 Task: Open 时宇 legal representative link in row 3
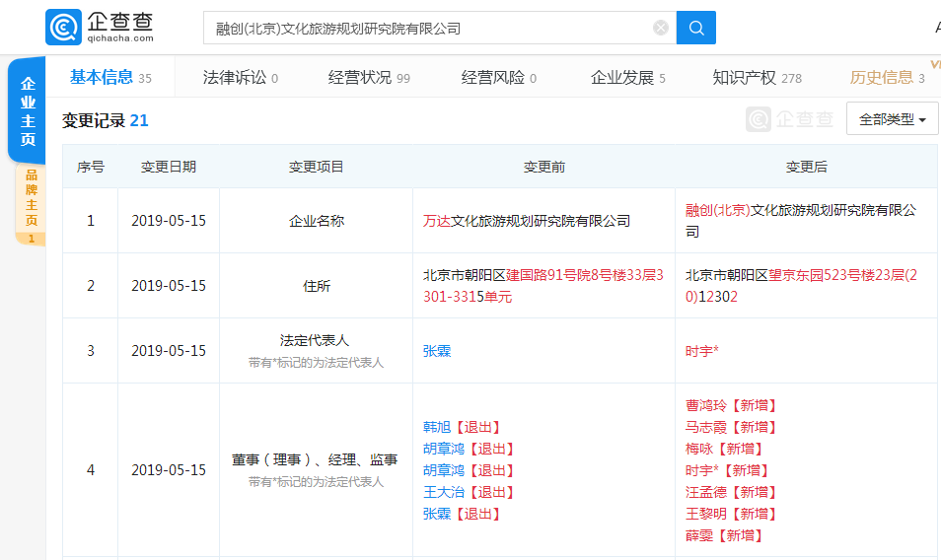(x=701, y=351)
